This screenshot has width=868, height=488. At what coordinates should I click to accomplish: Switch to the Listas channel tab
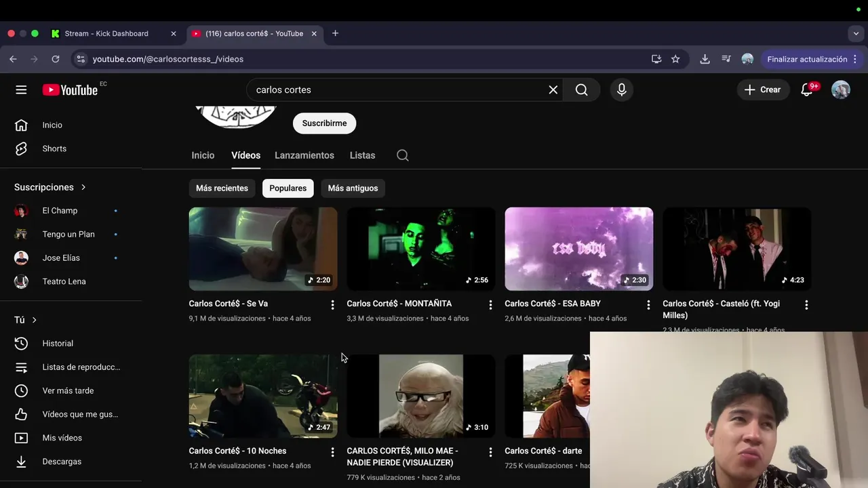[362, 155]
